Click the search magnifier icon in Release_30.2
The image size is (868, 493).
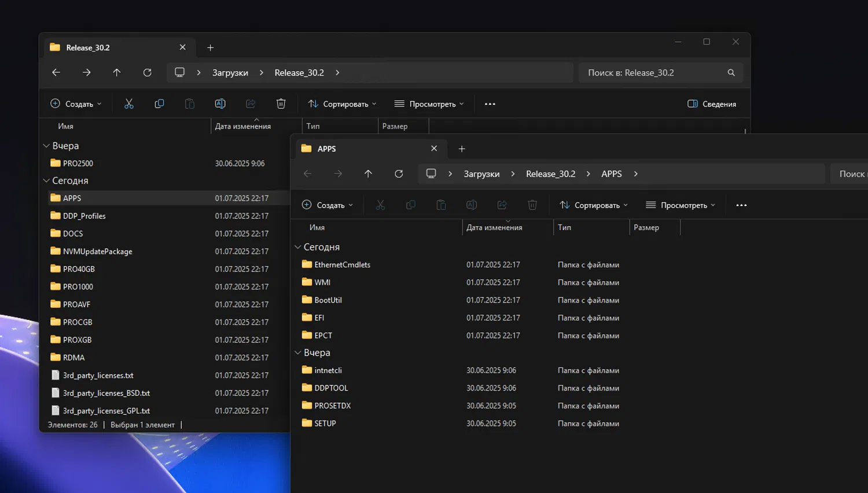click(x=731, y=72)
